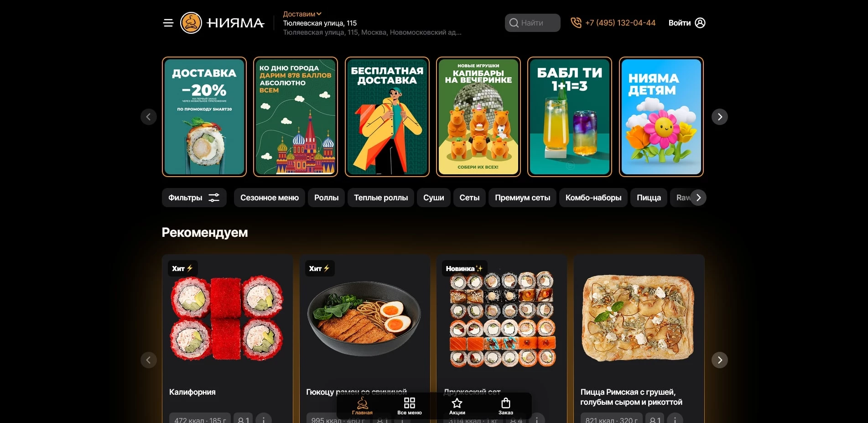This screenshot has height=423, width=868.
Task: Click the phone call icon
Action: [x=576, y=23]
